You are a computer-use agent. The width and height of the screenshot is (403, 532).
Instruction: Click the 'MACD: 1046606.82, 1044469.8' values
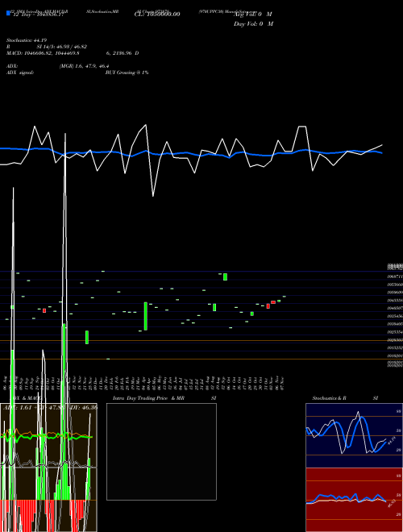click(x=43, y=53)
